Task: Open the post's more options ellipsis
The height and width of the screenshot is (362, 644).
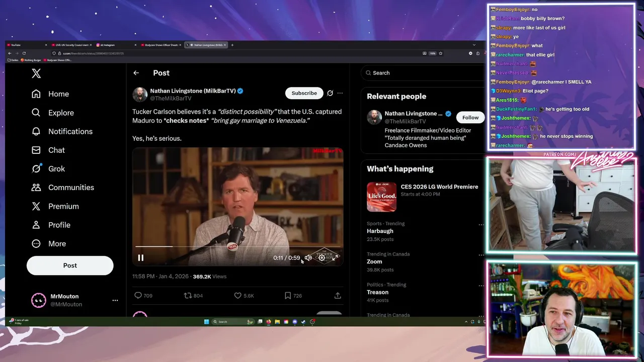Action: pyautogui.click(x=340, y=93)
